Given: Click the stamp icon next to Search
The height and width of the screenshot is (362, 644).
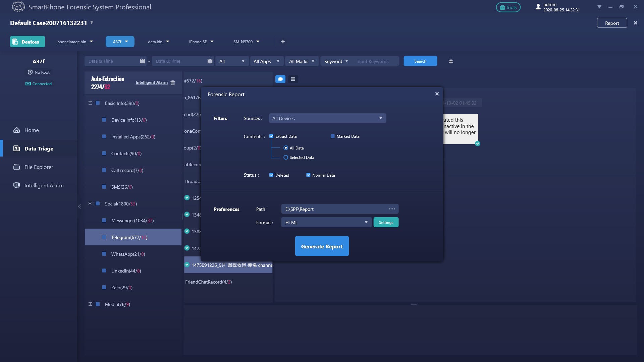Looking at the screenshot, I should click(x=451, y=61).
